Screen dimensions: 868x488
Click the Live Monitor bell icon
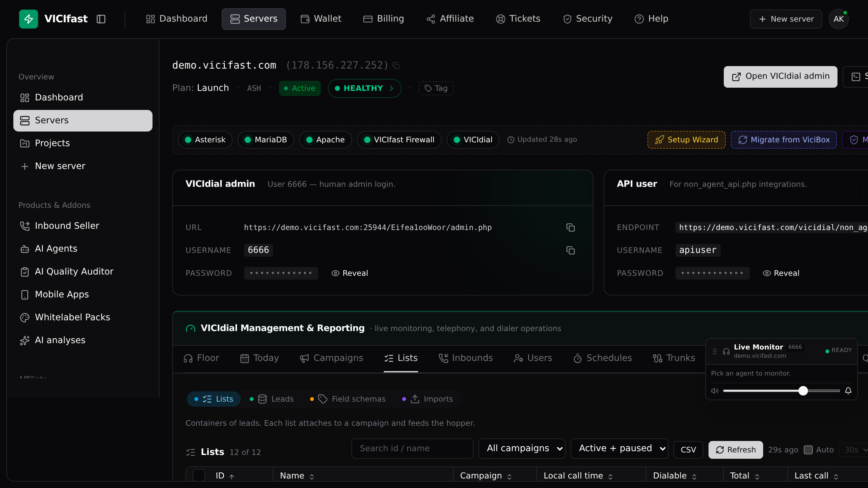click(x=848, y=390)
